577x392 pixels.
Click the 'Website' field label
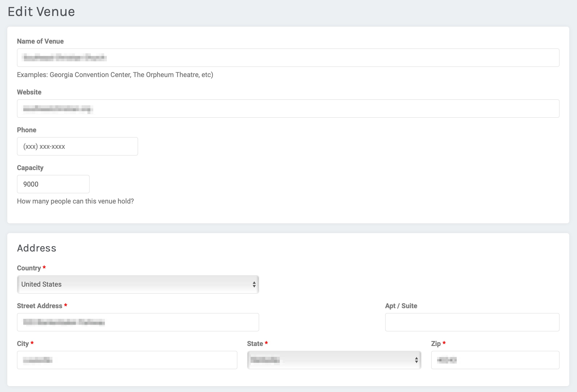click(x=29, y=92)
